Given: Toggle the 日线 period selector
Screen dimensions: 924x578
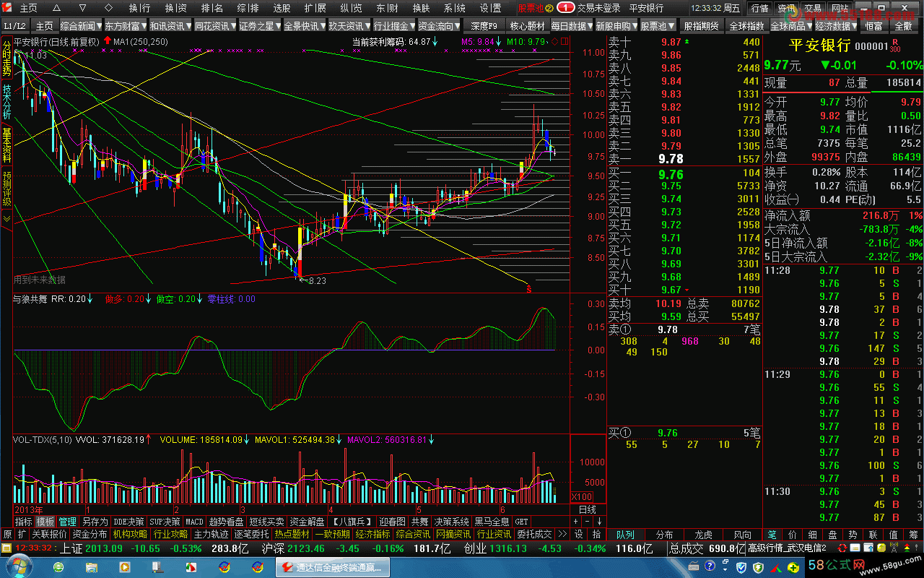Looking at the screenshot, I should click(x=588, y=509).
